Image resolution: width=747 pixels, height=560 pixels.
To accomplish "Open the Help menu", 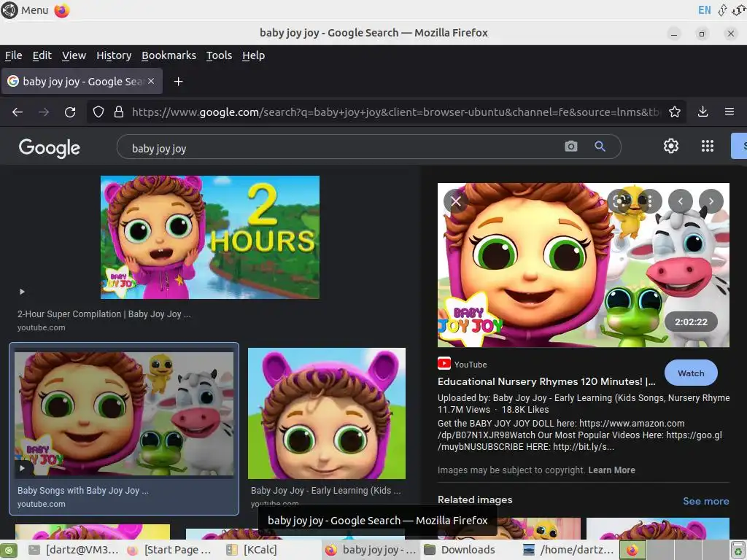I will [253, 55].
